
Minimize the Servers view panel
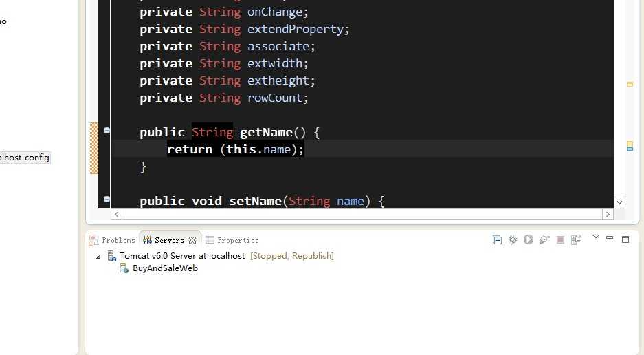[x=610, y=237]
